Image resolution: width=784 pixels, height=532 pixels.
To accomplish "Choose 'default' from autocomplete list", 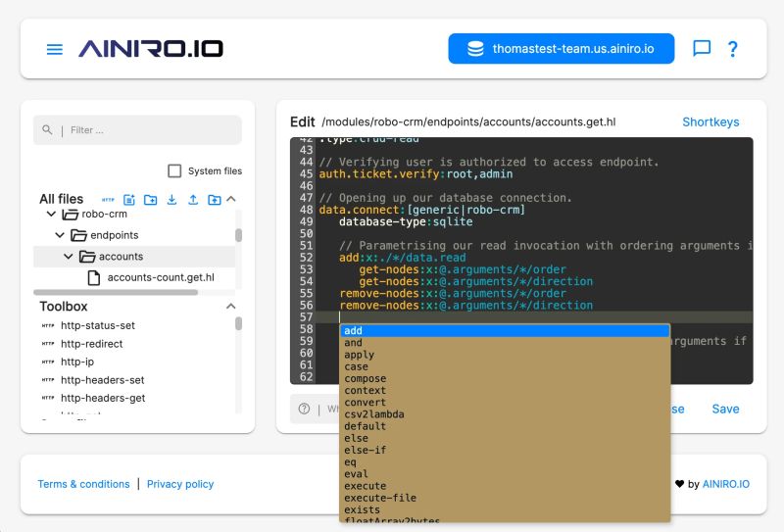I will (x=505, y=426).
